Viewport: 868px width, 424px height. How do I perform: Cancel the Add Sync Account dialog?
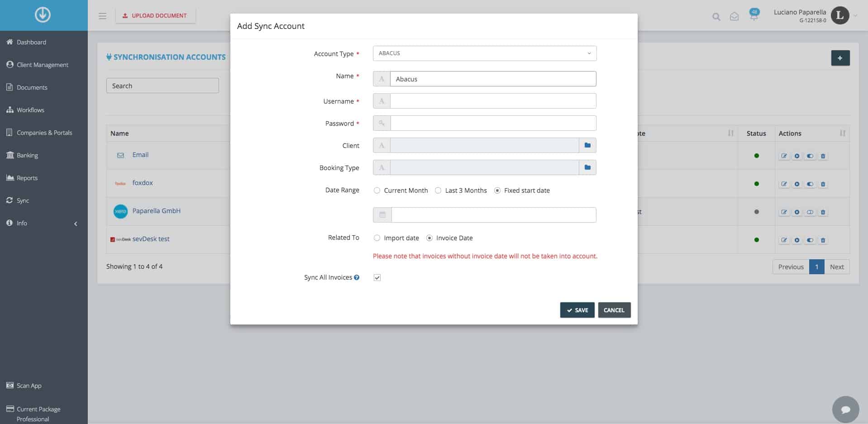[614, 310]
